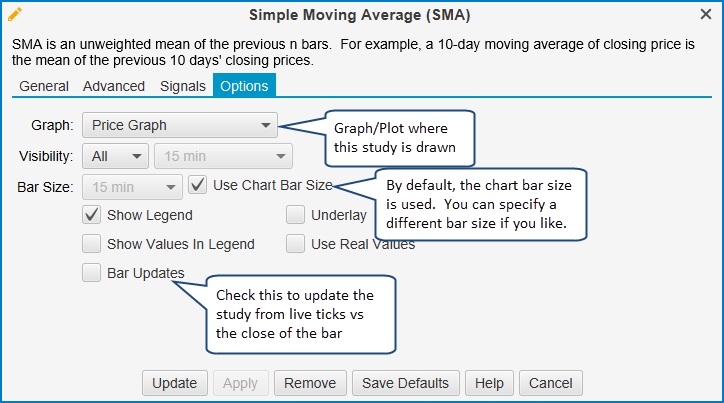
Task: Switch to the General tab
Action: click(44, 86)
